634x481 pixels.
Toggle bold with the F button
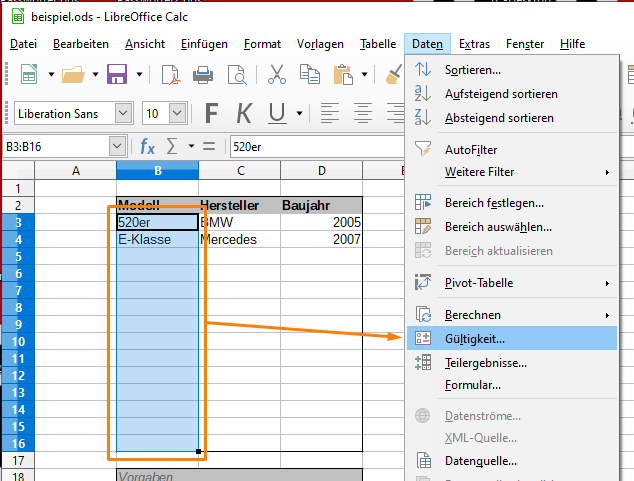(x=211, y=113)
